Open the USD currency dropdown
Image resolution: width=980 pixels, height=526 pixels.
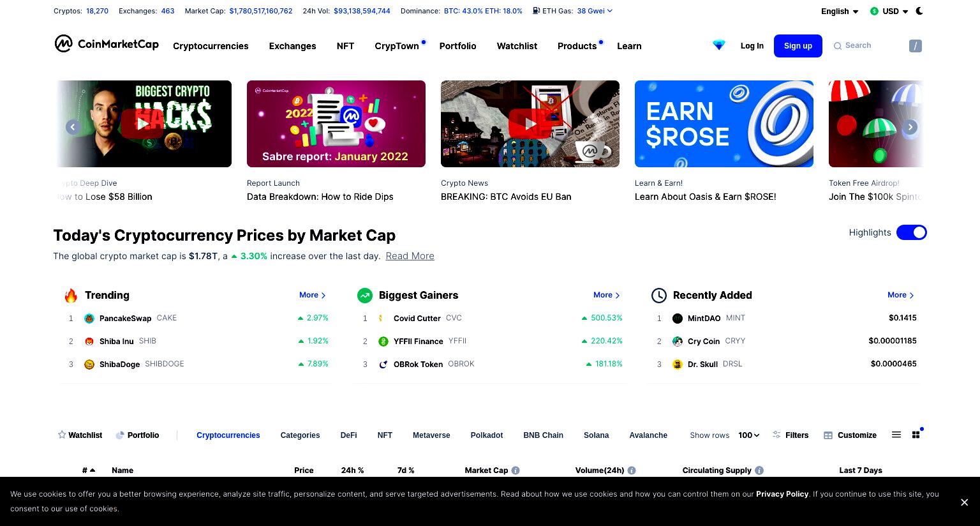coord(889,11)
